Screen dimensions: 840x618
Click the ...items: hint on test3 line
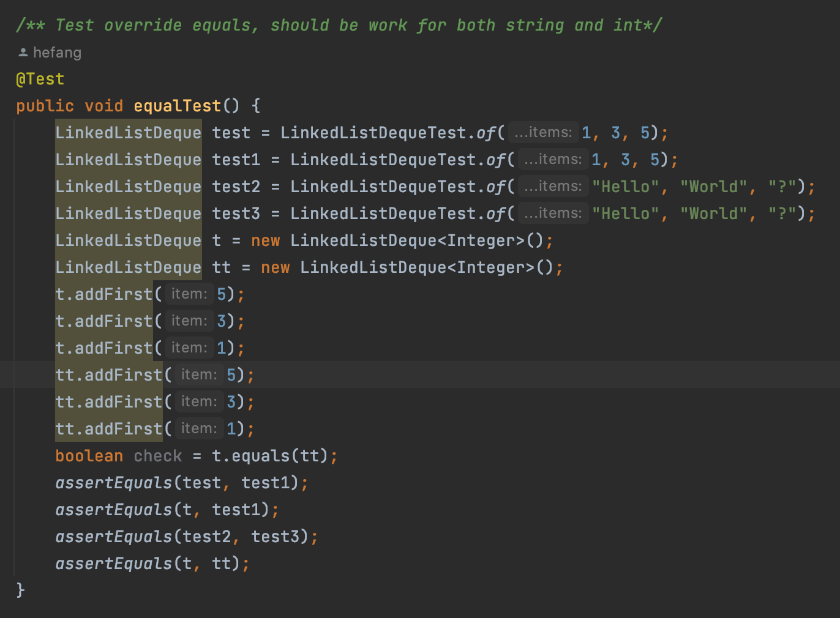(x=553, y=213)
